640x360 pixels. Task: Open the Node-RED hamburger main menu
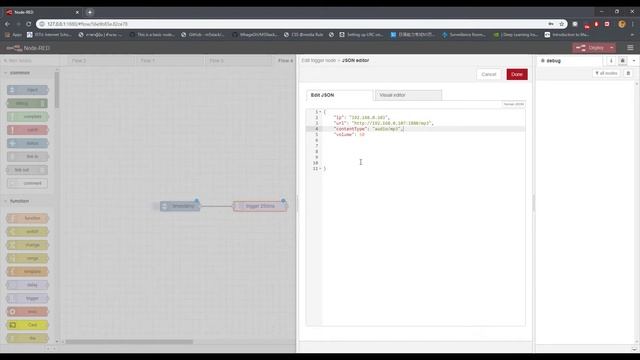coord(630,48)
